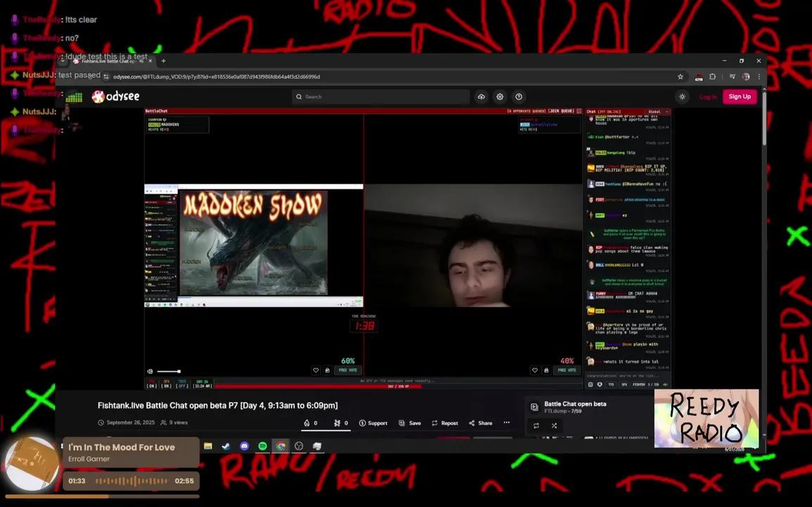Screen dimensions: 812x507
Task: Open the help question mark icon
Action: point(519,96)
